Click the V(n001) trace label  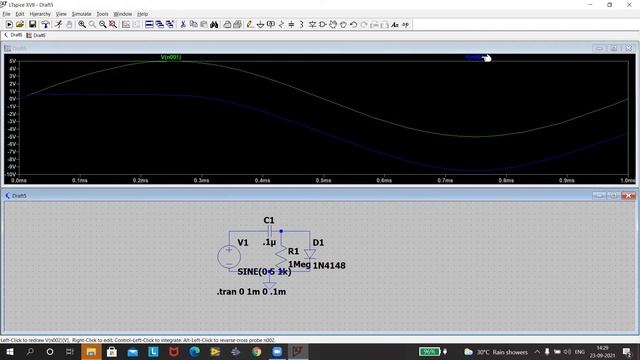point(171,57)
